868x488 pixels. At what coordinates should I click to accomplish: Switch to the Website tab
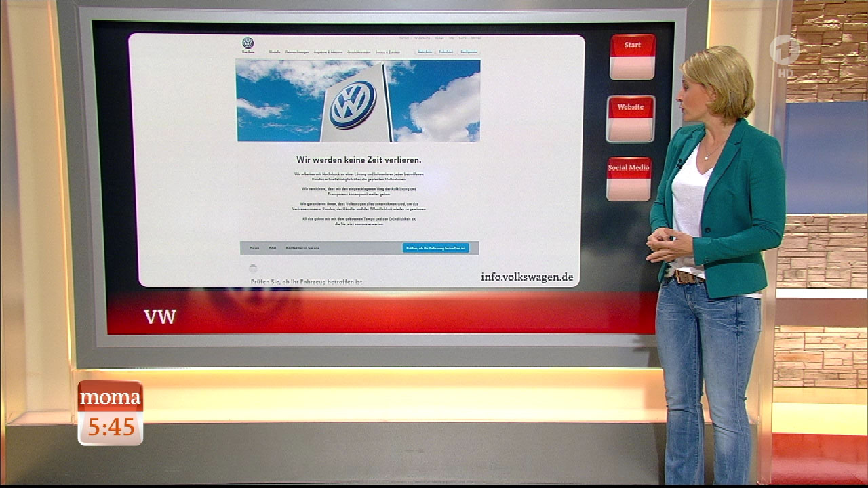pyautogui.click(x=630, y=119)
